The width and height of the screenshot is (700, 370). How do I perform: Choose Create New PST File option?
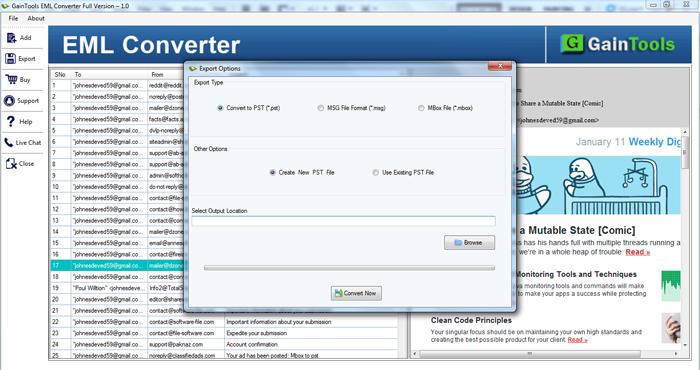272,173
